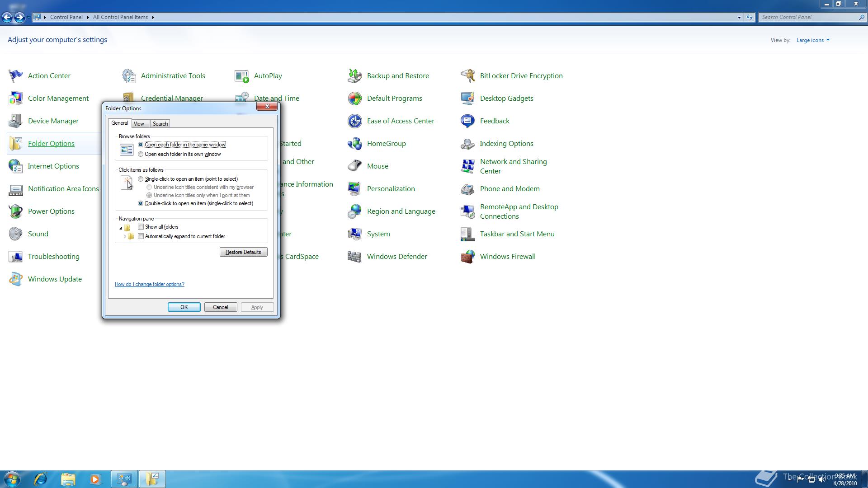
Task: Open the Desktop Gadgets icon
Action: pyautogui.click(x=468, y=98)
